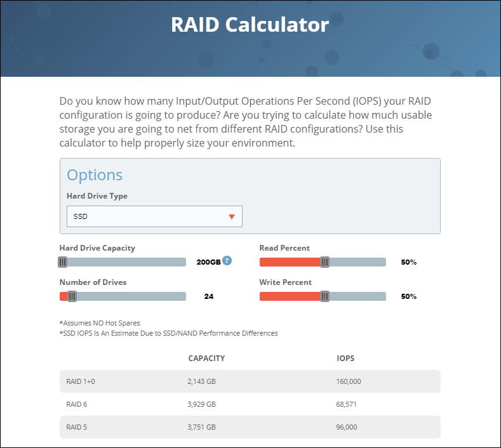Click the IOPS column header

coord(345,359)
